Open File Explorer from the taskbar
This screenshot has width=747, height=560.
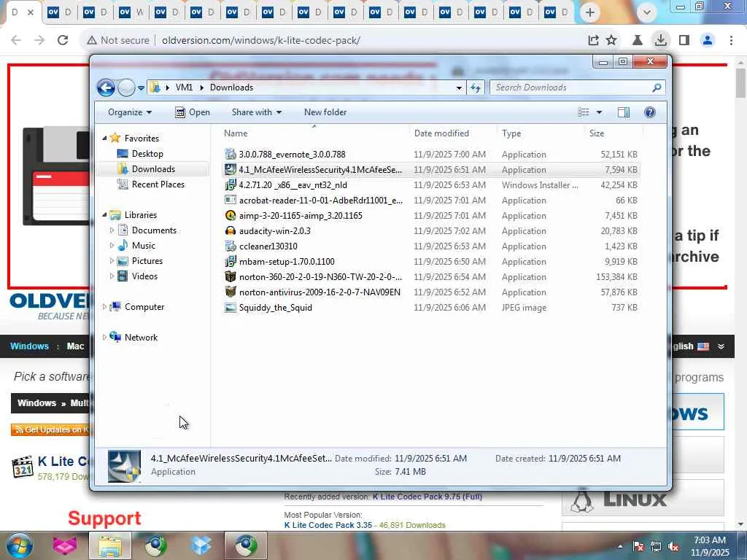pos(110,545)
